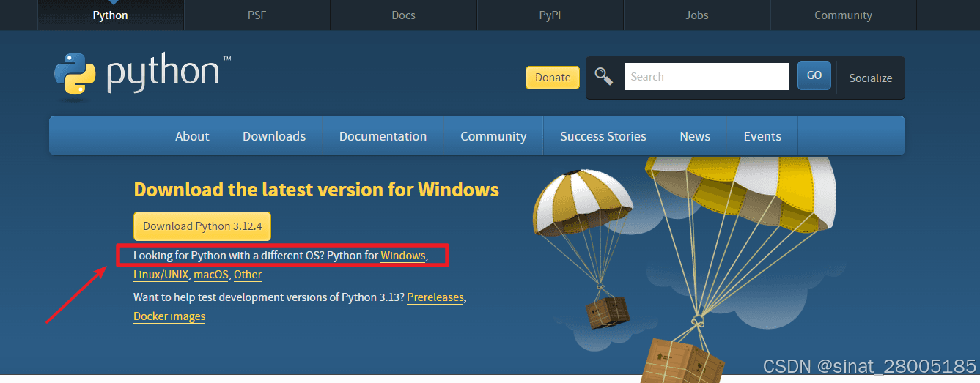Follow the Windows OS link
The width and height of the screenshot is (980, 383).
pyautogui.click(x=403, y=256)
